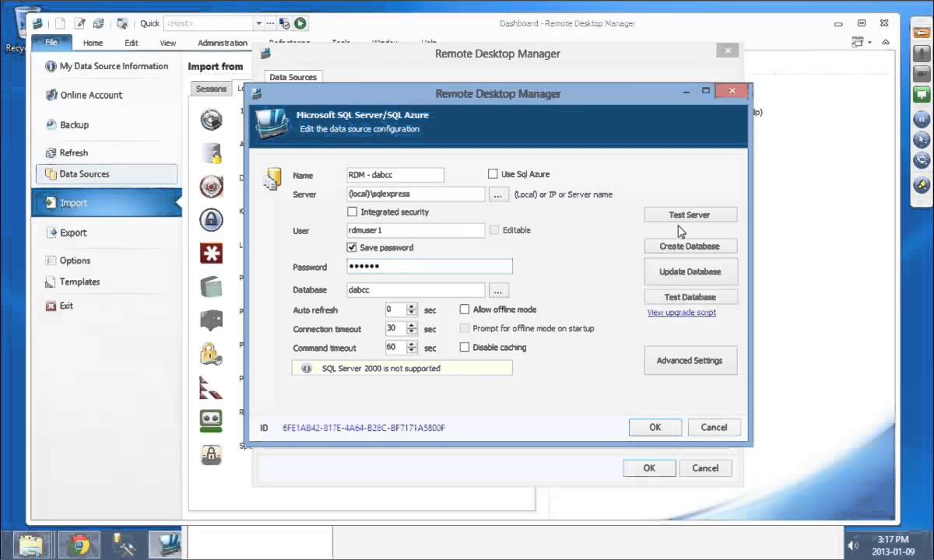Click the pause button in recorder sidebar
This screenshot has height=560, width=934.
point(922,119)
